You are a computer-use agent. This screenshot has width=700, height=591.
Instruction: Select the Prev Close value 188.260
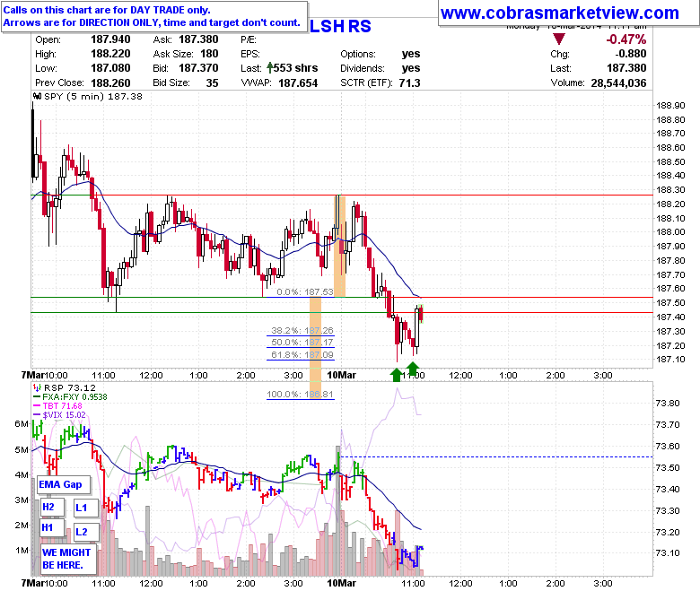coord(110,83)
